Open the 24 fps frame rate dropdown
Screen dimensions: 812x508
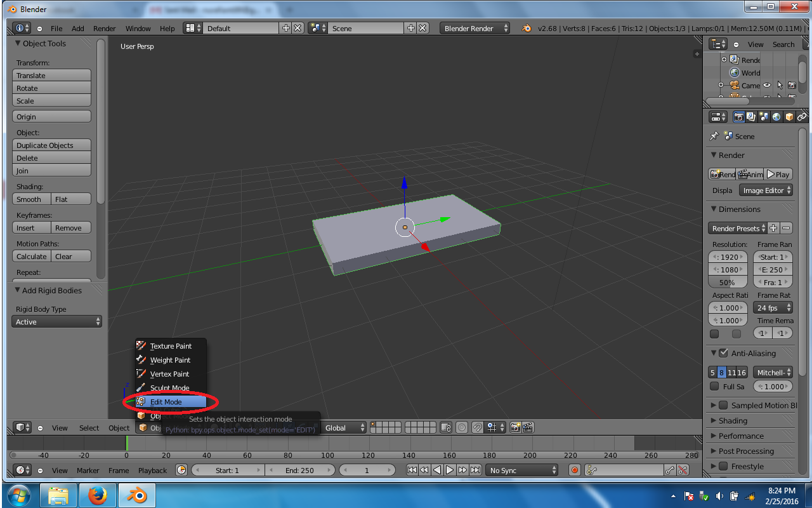[773, 307]
